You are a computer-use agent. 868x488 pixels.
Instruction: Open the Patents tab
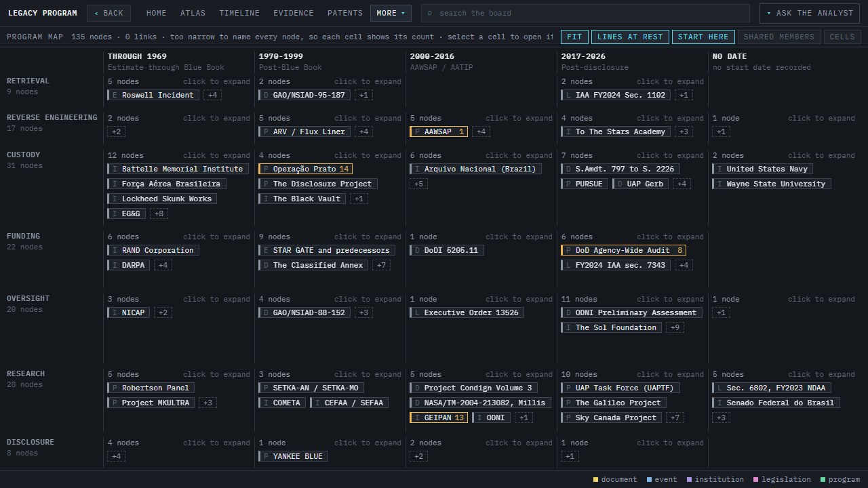click(x=345, y=13)
